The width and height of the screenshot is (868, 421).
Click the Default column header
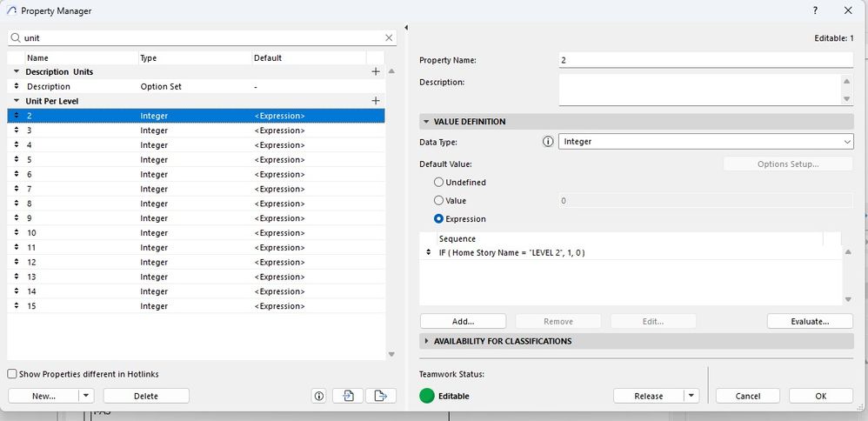[309, 57]
